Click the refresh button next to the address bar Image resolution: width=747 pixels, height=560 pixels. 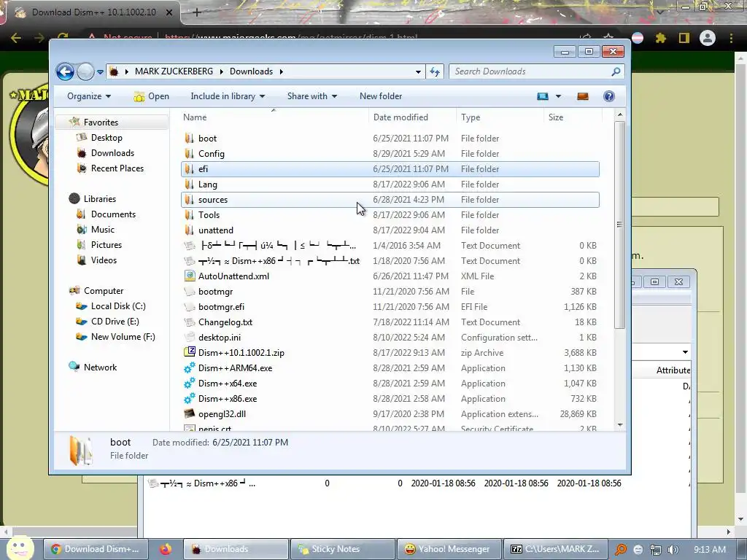[435, 71]
